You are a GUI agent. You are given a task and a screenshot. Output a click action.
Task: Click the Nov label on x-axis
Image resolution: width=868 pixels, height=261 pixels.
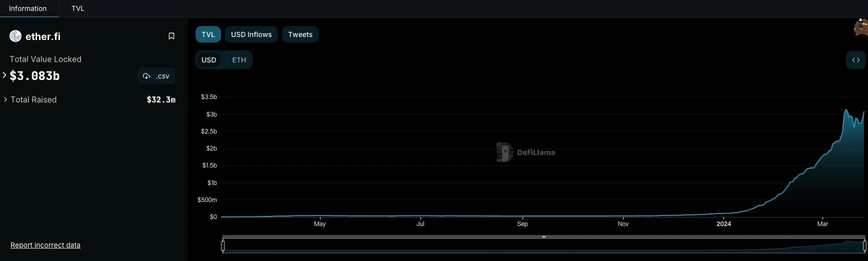coord(623,224)
